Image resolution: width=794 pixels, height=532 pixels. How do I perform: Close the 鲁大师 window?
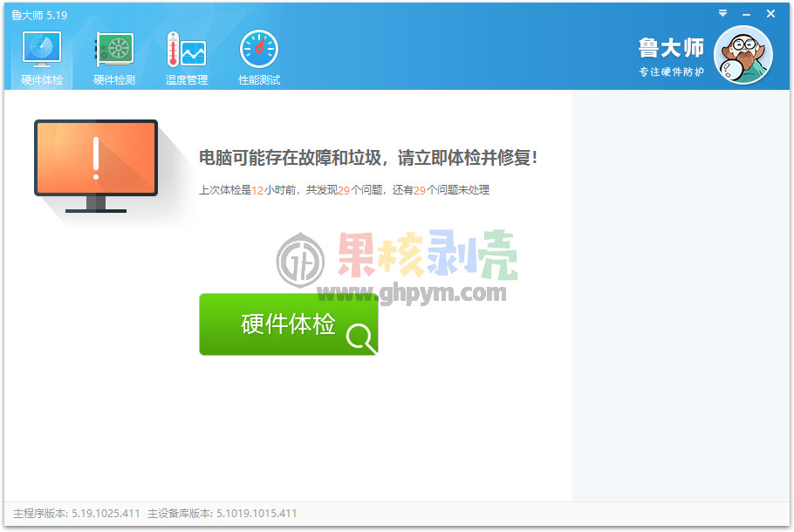770,14
